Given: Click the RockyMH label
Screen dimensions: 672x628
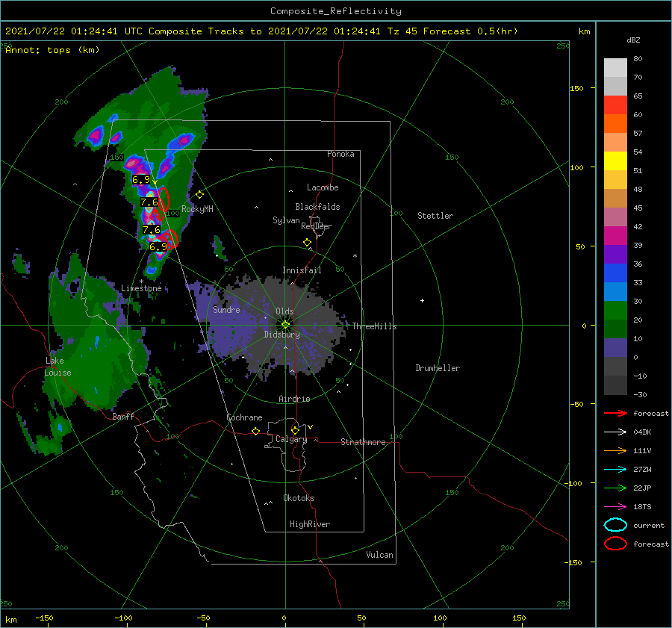Looking at the screenshot, I should (x=197, y=209).
